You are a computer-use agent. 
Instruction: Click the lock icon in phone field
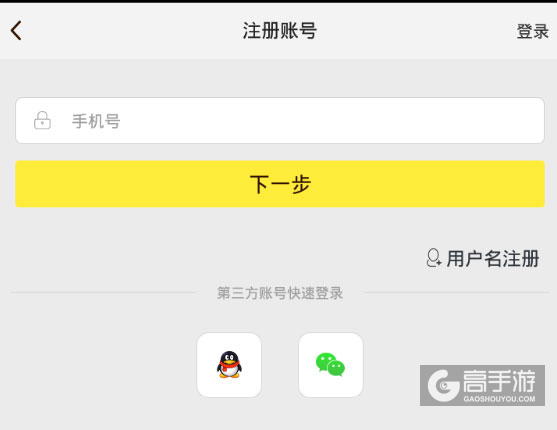tap(42, 120)
